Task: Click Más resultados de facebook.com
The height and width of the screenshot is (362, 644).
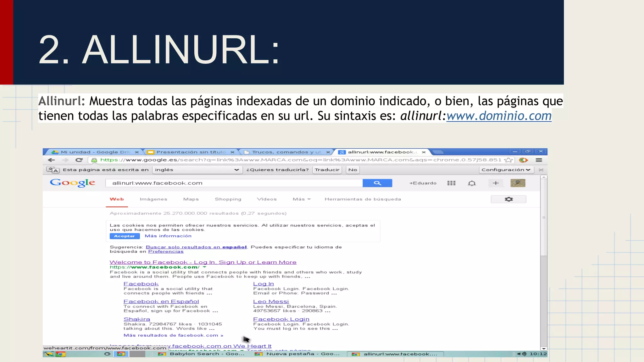Action: (x=173, y=335)
